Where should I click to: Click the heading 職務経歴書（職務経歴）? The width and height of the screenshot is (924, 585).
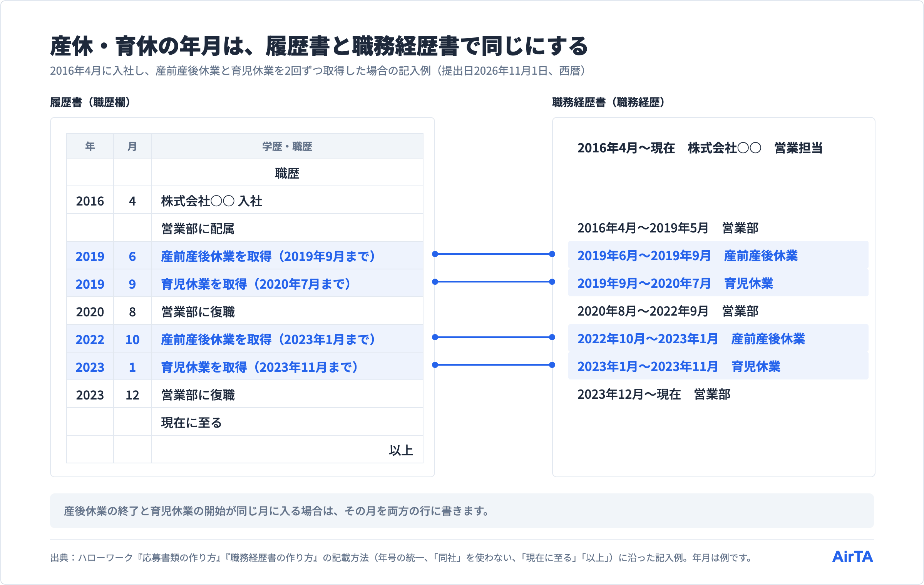[609, 102]
